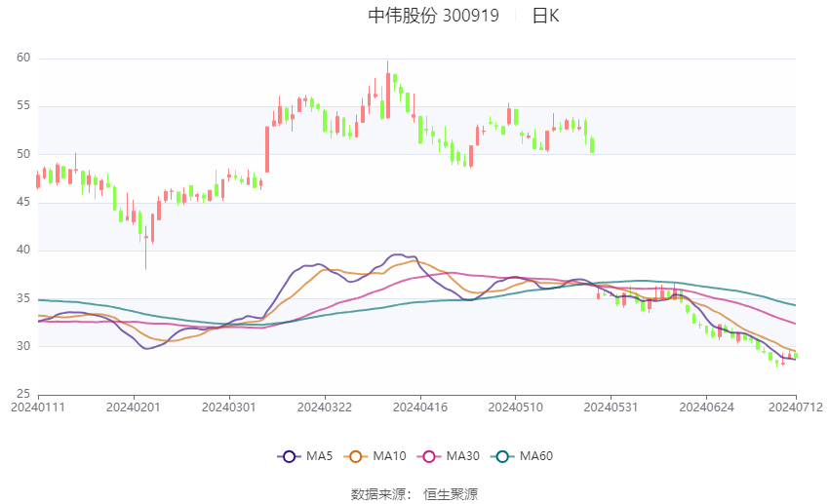This screenshot has width=829, height=504.
Task: Click the chart title 中伟股份 300919
Action: 434,16
